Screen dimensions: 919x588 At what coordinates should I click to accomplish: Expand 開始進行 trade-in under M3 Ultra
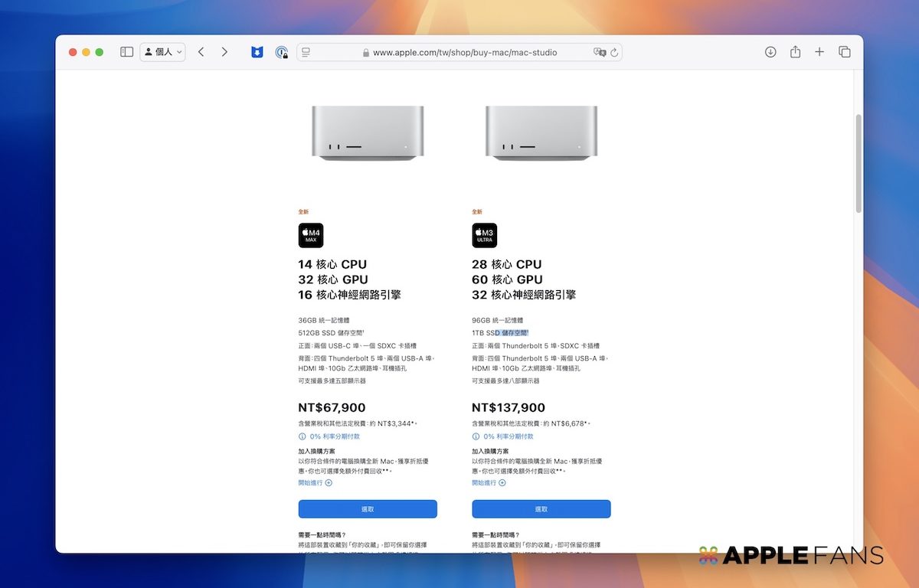click(489, 483)
